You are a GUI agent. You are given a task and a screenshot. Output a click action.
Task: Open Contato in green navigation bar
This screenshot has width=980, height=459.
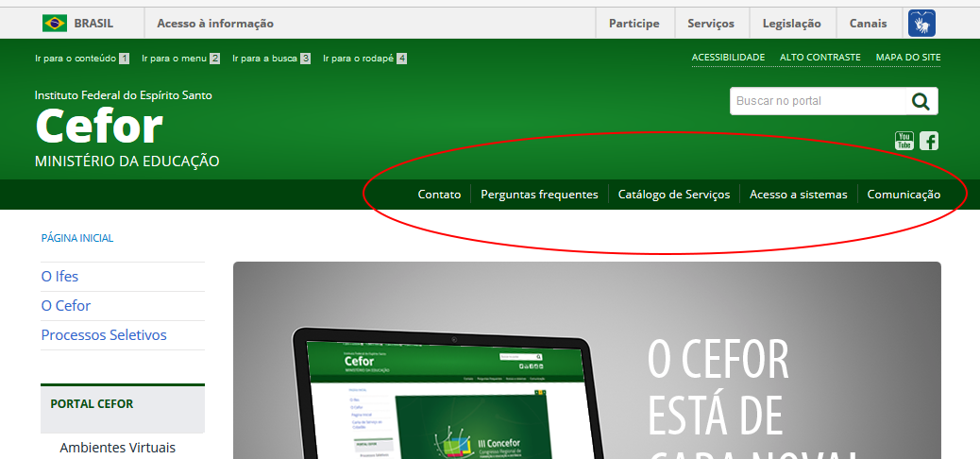pos(439,194)
